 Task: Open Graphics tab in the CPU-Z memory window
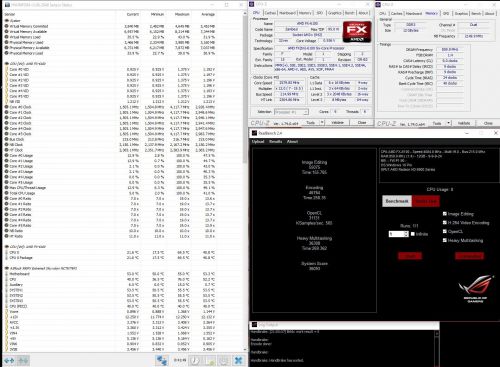click(x=461, y=14)
